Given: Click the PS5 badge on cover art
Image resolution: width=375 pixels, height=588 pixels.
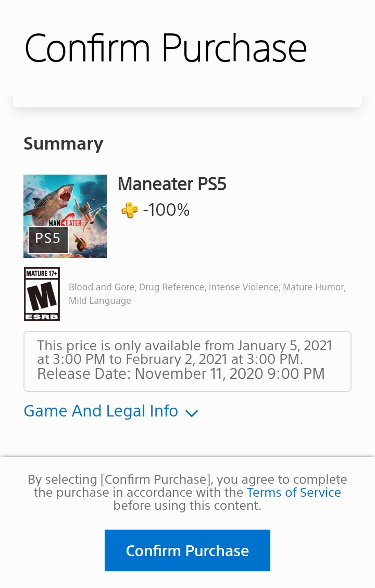Looking at the screenshot, I should pyautogui.click(x=48, y=239).
